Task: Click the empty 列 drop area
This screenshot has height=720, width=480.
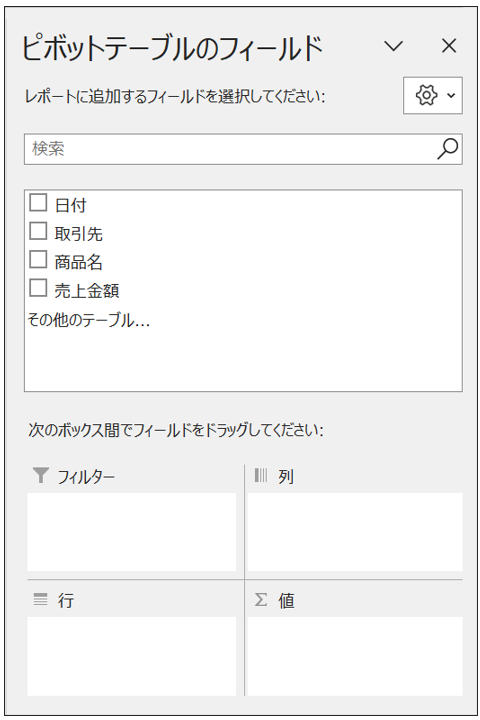Action: click(355, 532)
